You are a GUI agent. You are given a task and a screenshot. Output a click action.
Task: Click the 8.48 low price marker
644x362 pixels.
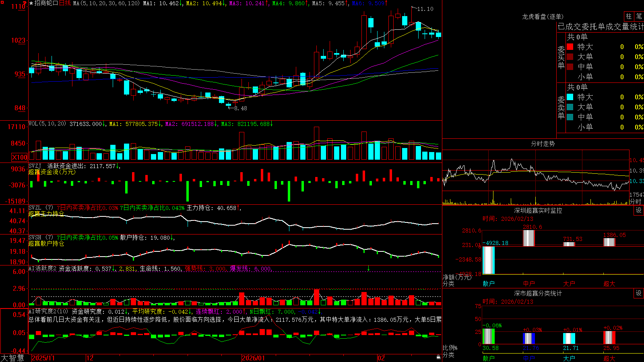(x=240, y=108)
